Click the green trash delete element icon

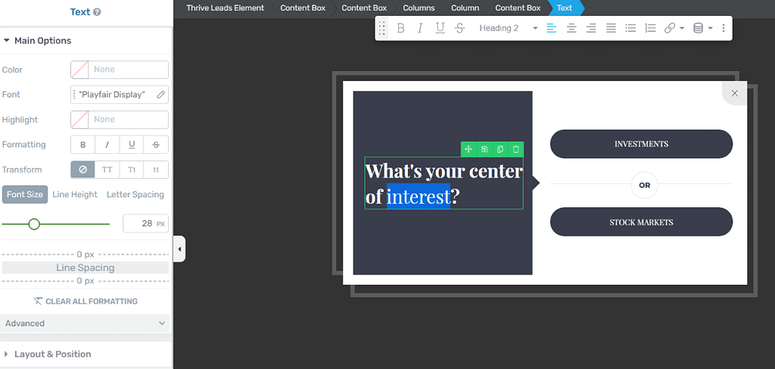[x=516, y=149]
